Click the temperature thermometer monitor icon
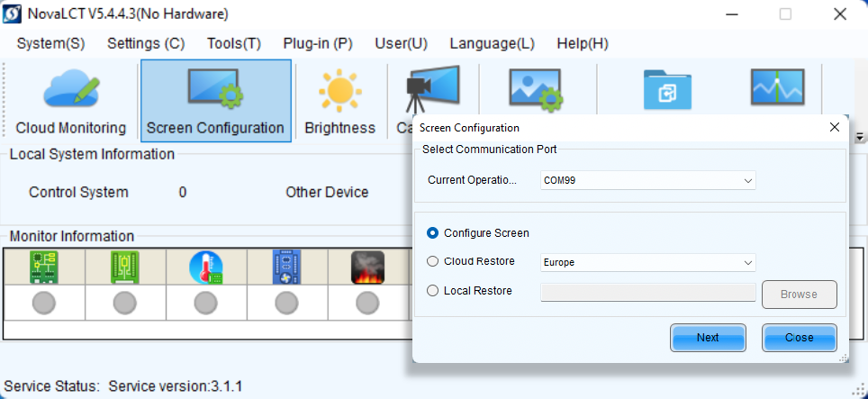The width and height of the screenshot is (868, 399). click(206, 268)
